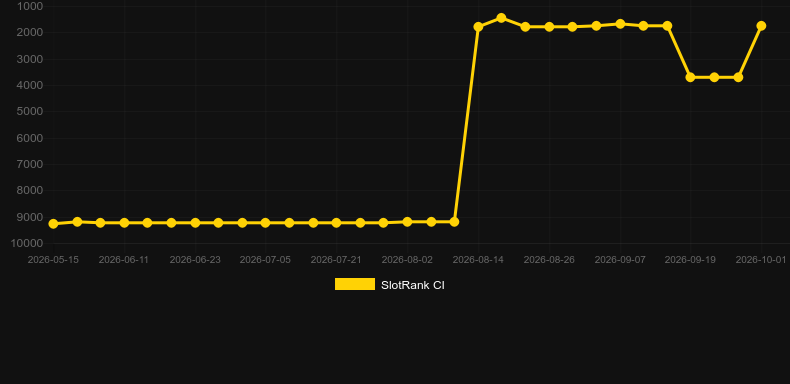This screenshot has width=790, height=384.
Task: Select the data point at 2026-05-15
Action: (x=53, y=224)
